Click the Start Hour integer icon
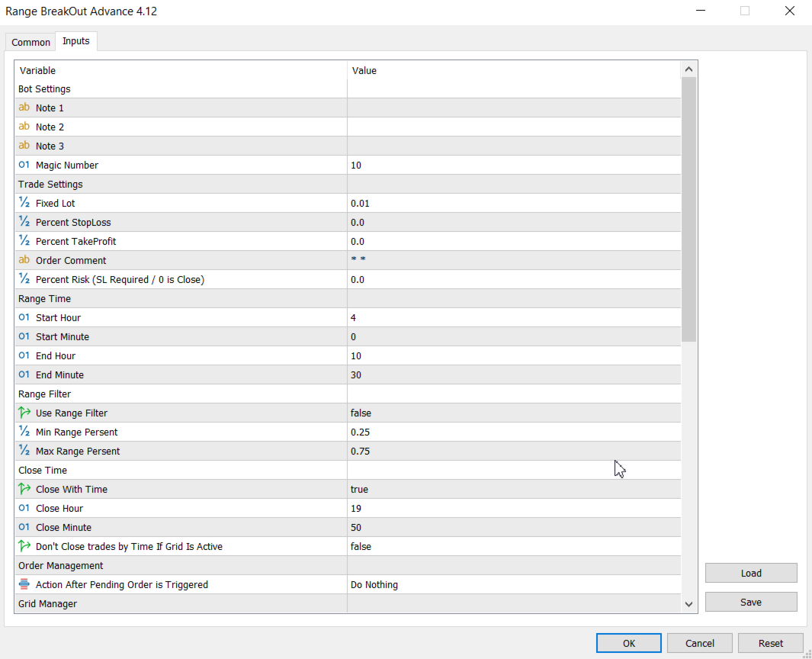This screenshot has width=812, height=659. [24, 317]
